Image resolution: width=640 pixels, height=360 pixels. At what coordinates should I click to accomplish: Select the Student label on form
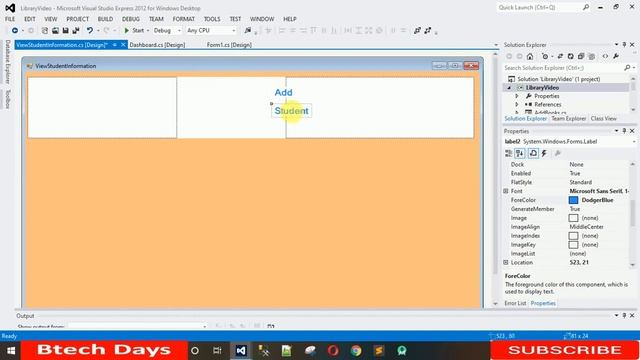(291, 111)
